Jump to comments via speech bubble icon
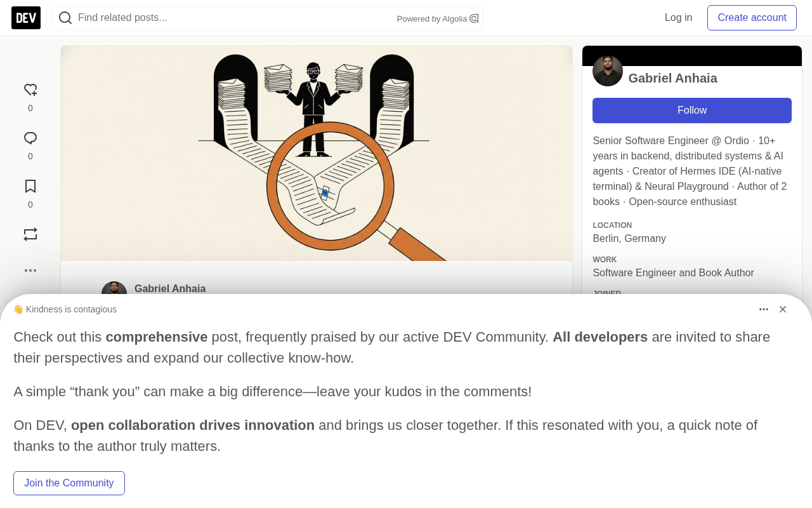The width and height of the screenshot is (812, 508). coord(30,138)
